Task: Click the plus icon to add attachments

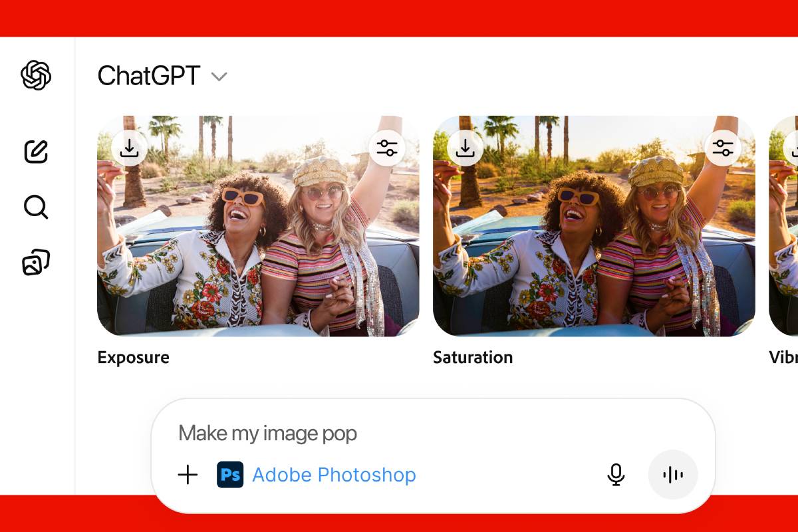Action: pyautogui.click(x=188, y=475)
